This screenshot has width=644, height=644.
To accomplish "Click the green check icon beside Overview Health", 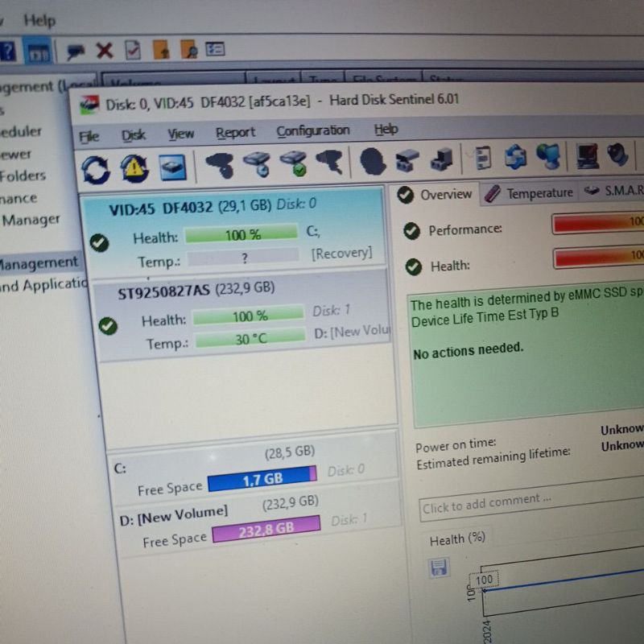I will 414,267.
